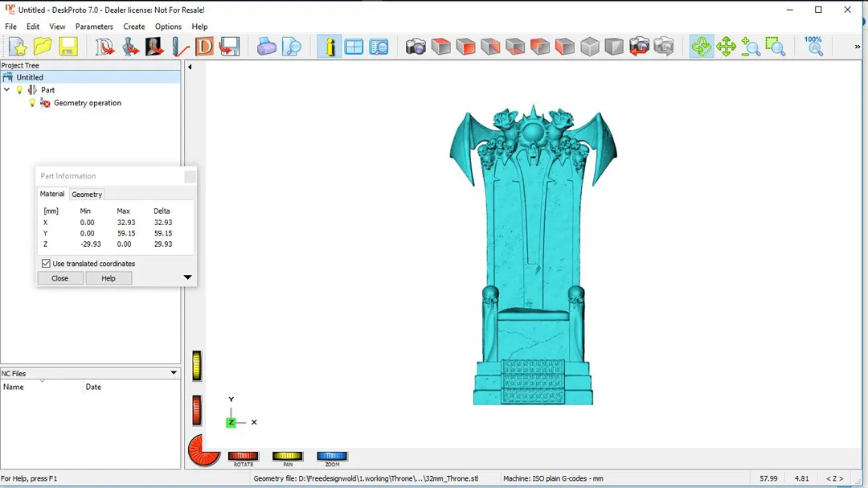Show the four-pane view layout icon

click(x=354, y=47)
